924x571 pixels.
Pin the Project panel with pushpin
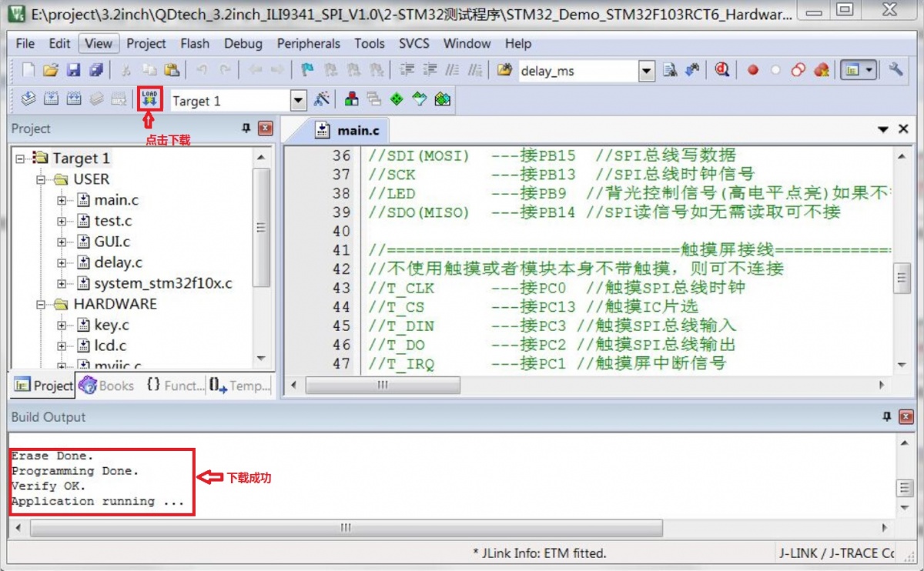(x=246, y=129)
